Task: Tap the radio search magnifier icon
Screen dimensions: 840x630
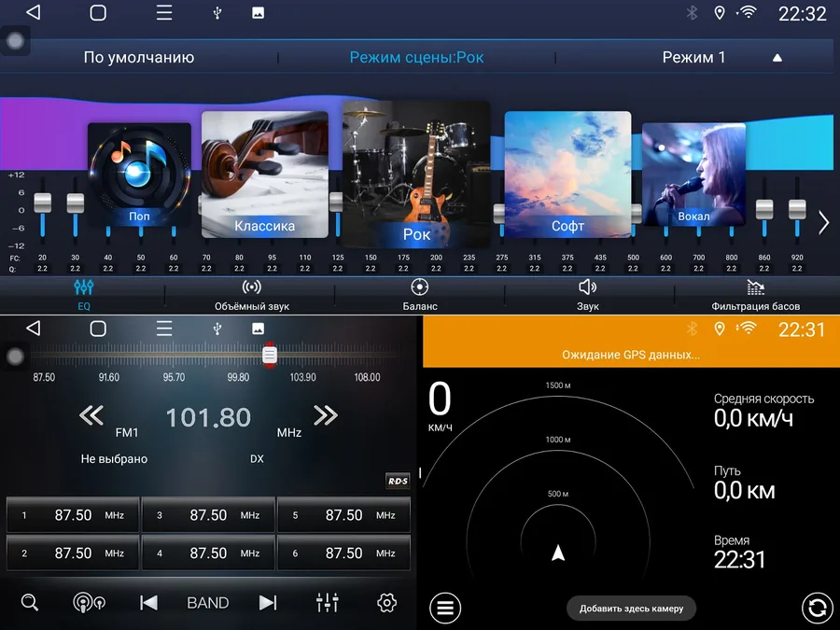Action: [x=30, y=603]
